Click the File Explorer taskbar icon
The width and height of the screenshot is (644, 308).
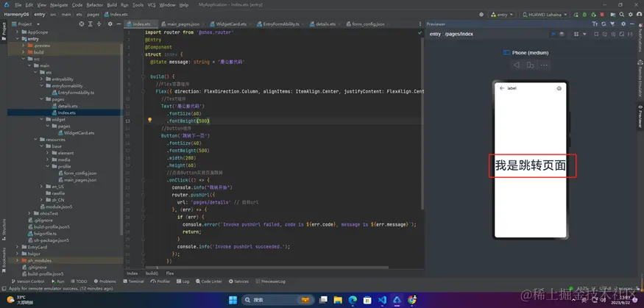338,300
